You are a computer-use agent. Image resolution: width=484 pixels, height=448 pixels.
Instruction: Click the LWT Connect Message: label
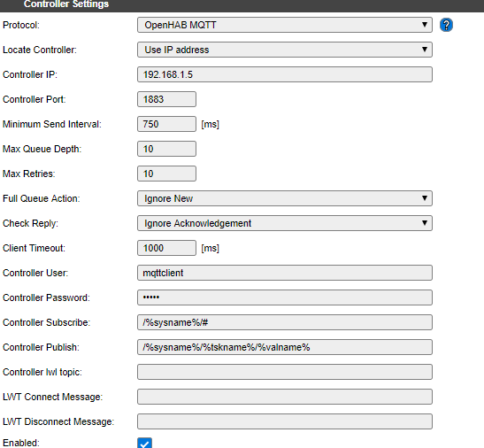point(52,397)
